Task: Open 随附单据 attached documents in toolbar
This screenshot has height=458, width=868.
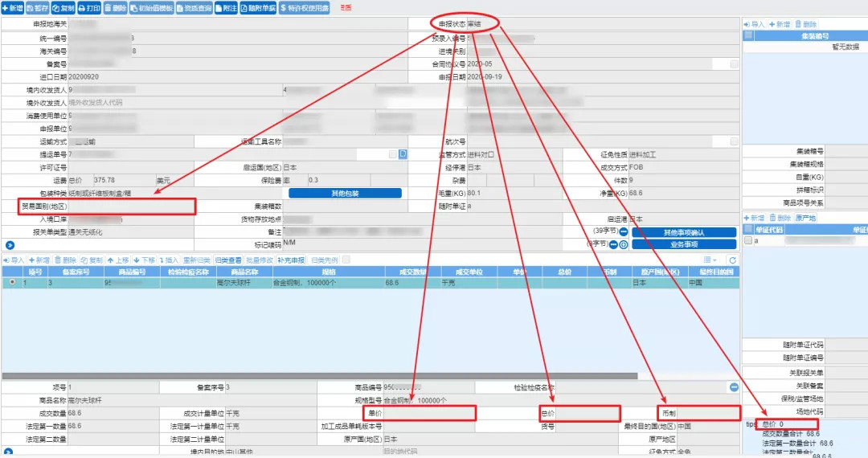Action: click(x=258, y=7)
